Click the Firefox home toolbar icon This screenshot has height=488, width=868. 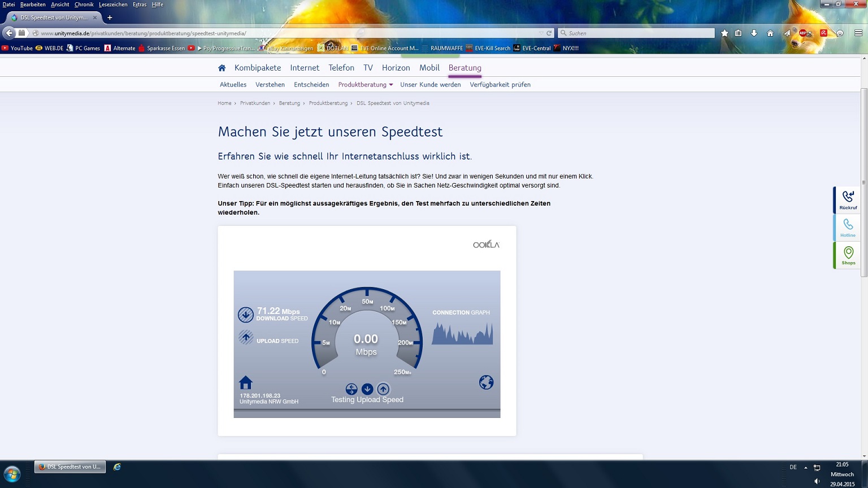(x=770, y=33)
